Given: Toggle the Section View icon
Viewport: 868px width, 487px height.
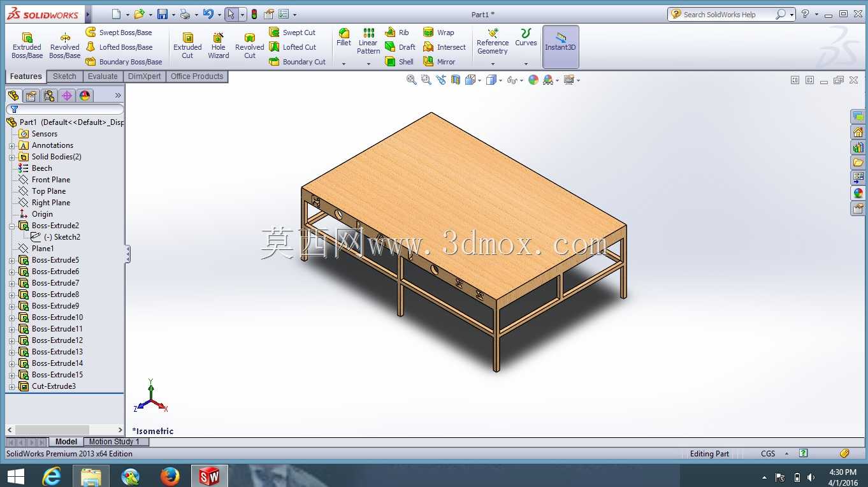Looking at the screenshot, I should [456, 80].
